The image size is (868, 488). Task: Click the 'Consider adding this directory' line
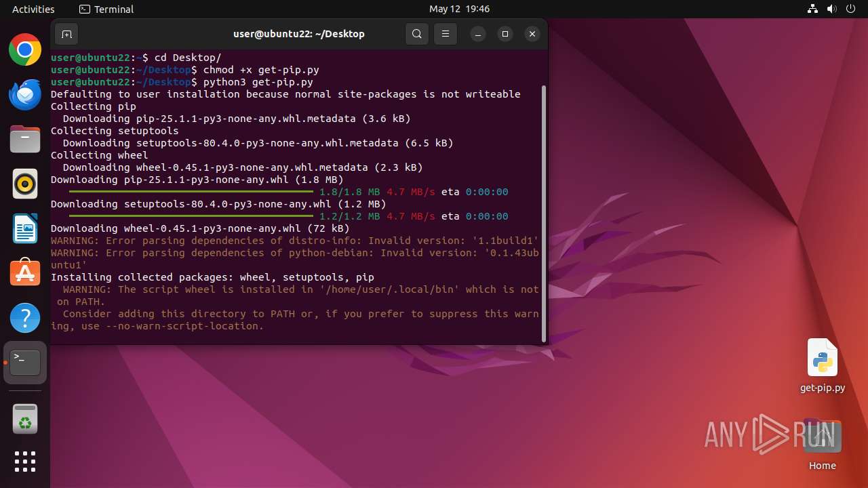(295, 320)
